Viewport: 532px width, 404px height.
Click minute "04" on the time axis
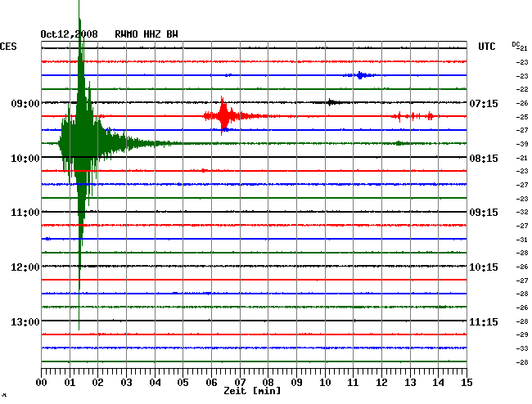click(155, 383)
